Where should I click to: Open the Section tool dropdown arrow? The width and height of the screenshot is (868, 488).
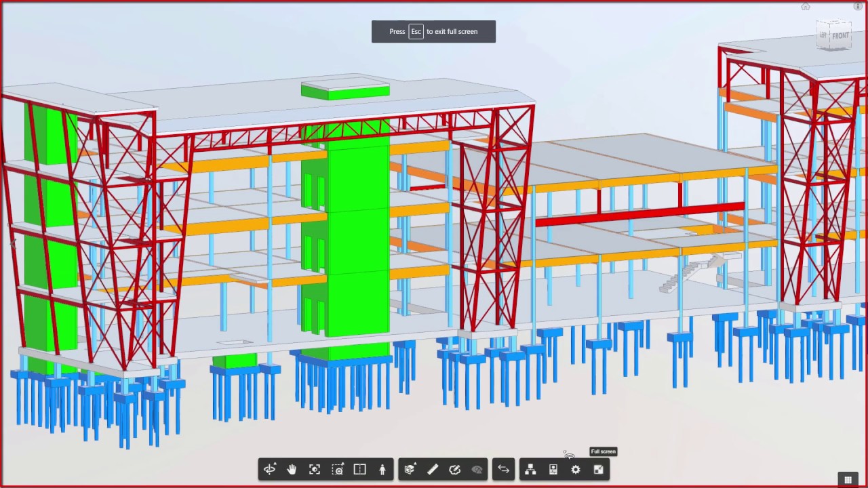[x=416, y=462]
